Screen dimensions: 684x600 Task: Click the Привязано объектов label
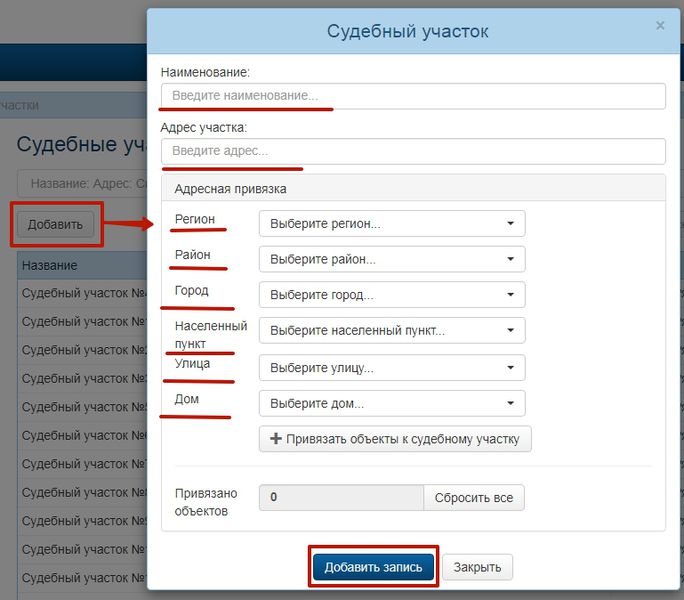[206, 502]
